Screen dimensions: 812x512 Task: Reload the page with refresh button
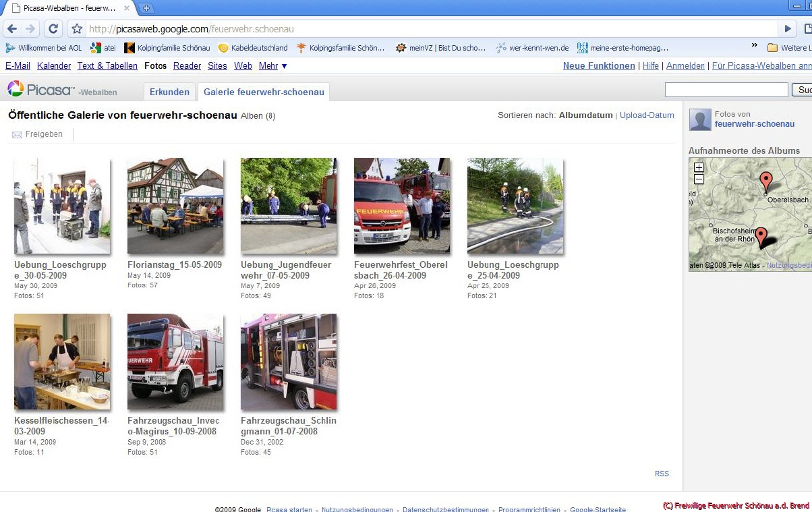pyautogui.click(x=53, y=29)
